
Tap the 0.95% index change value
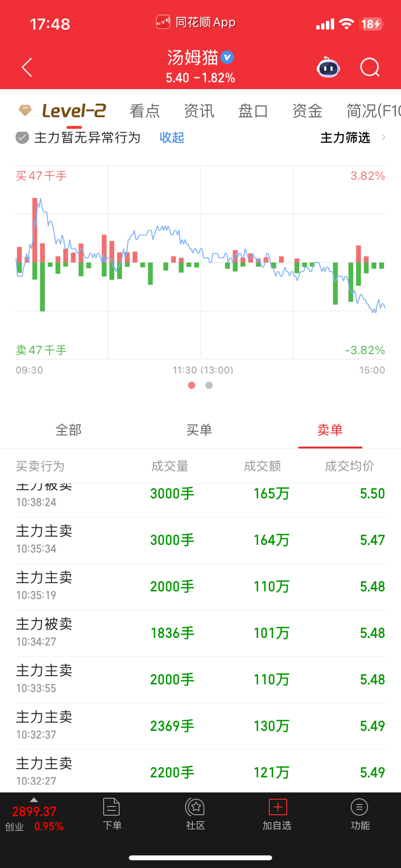pos(49,826)
